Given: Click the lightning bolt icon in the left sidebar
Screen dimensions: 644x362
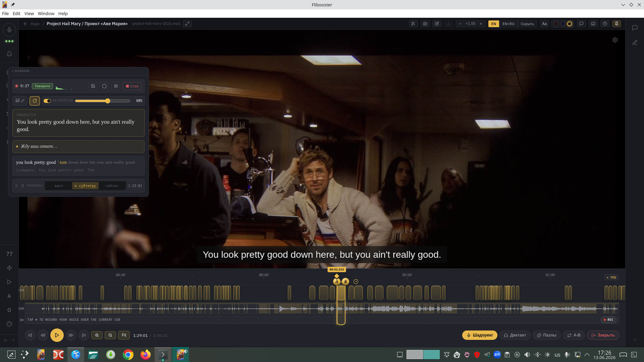Looking at the screenshot, I should click(9, 268).
